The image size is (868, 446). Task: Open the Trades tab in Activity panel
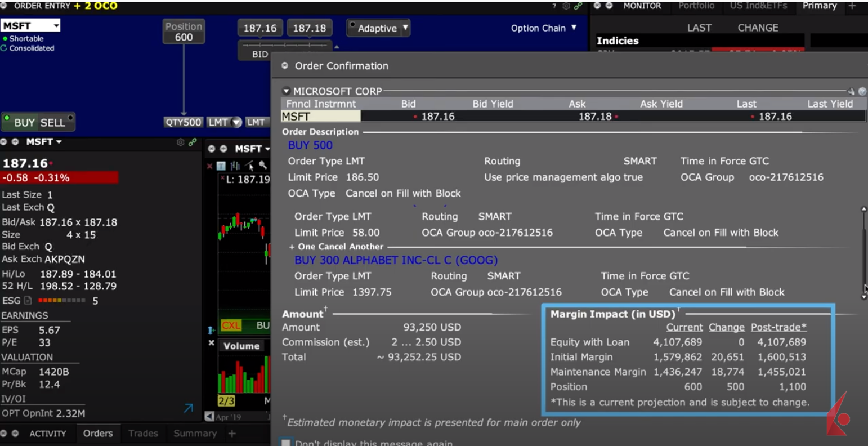coord(143,433)
